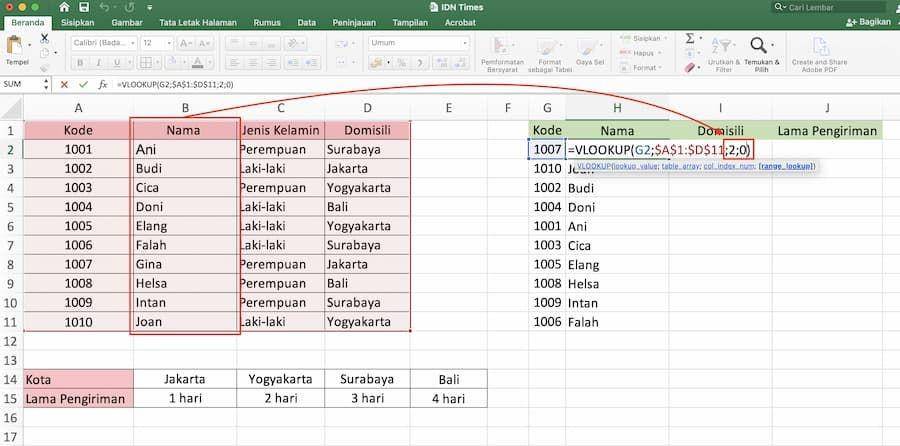Switch to the Tata Letak Halaman tab

tap(198, 23)
